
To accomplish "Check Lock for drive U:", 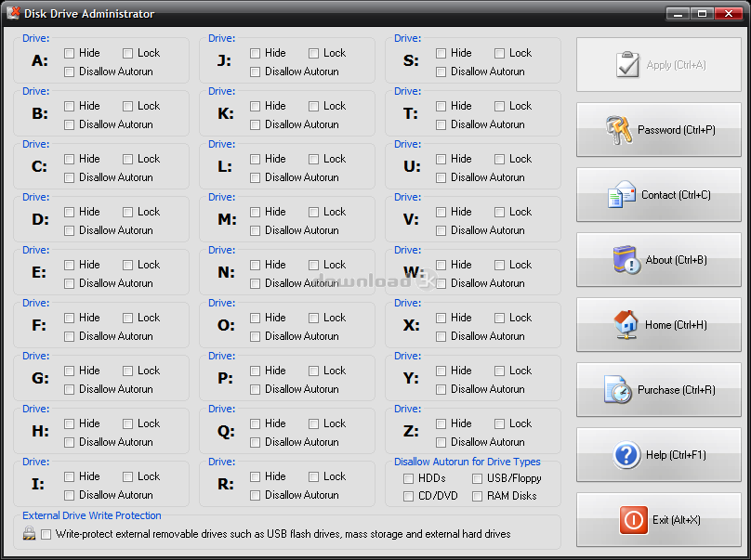I will (499, 159).
